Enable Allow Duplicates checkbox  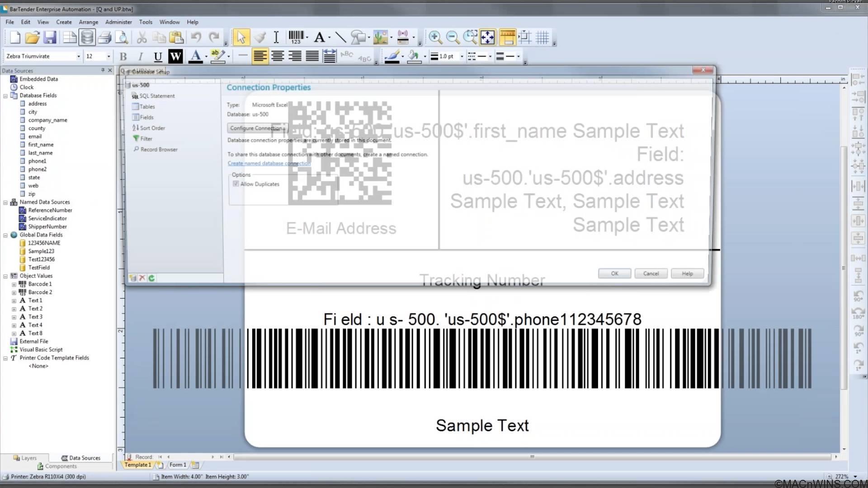pos(236,183)
